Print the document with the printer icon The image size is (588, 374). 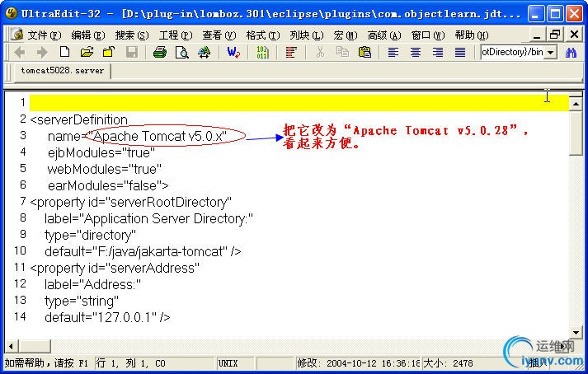pyautogui.click(x=160, y=52)
